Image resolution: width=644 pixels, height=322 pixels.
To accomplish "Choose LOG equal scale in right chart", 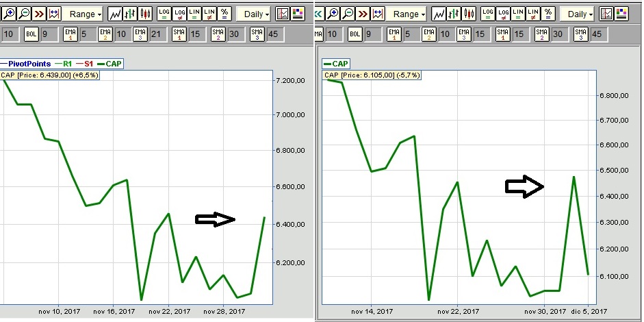I will pos(487,14).
